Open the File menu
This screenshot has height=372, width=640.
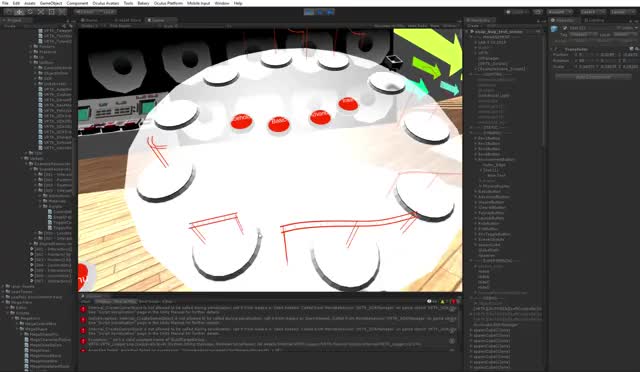(5, 3)
